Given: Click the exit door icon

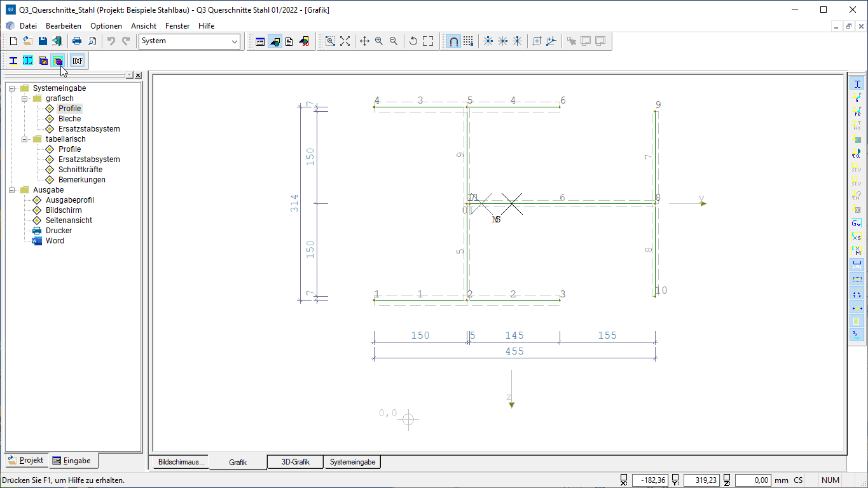Looking at the screenshot, I should click(57, 41).
